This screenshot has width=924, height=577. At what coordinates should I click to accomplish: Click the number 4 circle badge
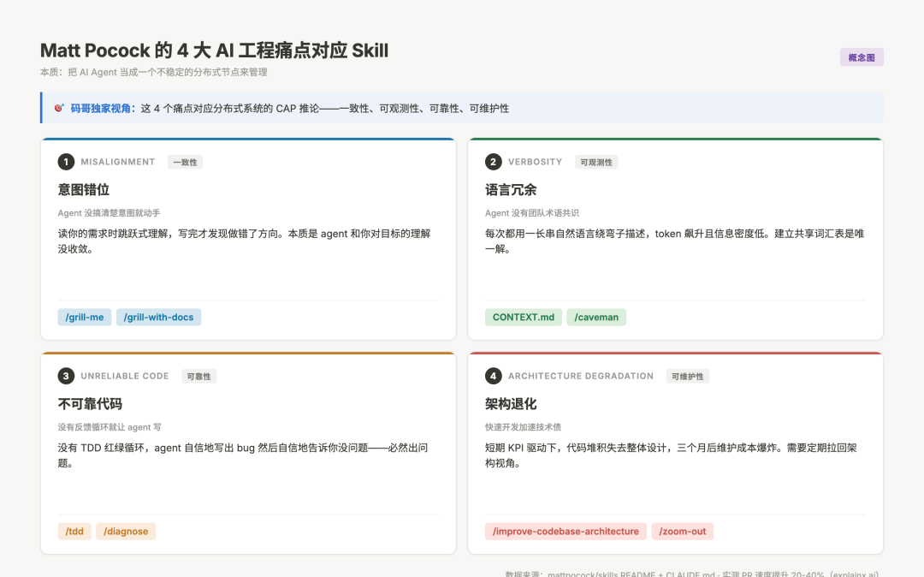pyautogui.click(x=494, y=376)
